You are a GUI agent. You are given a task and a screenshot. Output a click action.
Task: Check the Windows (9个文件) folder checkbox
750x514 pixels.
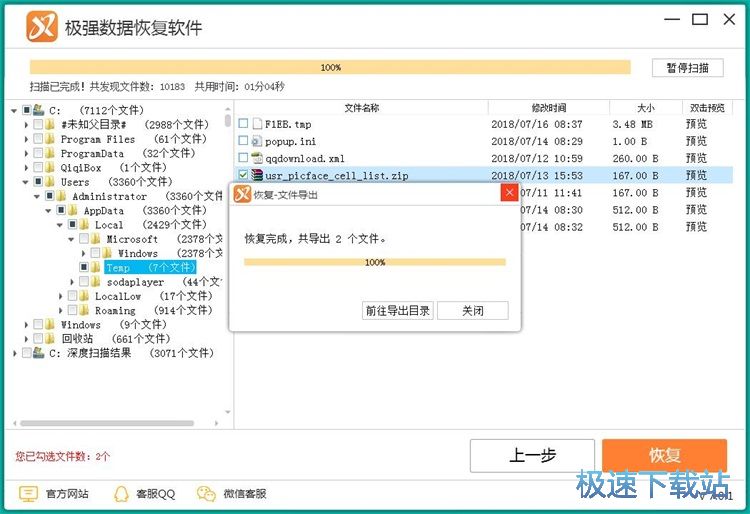(x=38, y=324)
